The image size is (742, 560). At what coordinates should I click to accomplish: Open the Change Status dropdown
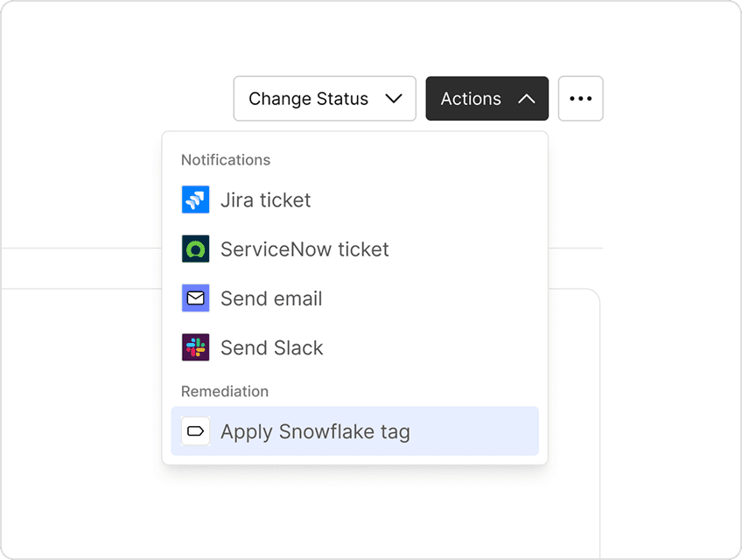click(324, 99)
